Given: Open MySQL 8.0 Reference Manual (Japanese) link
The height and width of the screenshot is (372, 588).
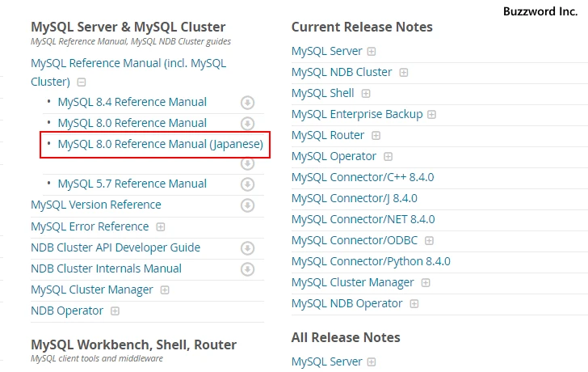Looking at the screenshot, I should [161, 144].
